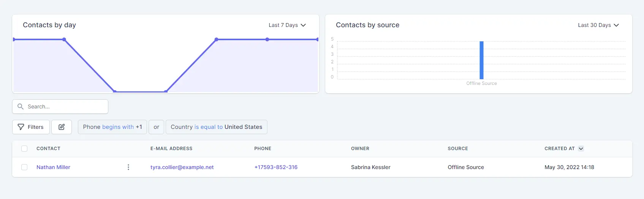Open the edit filters pencil icon
The height and width of the screenshot is (199, 644).
point(62,127)
